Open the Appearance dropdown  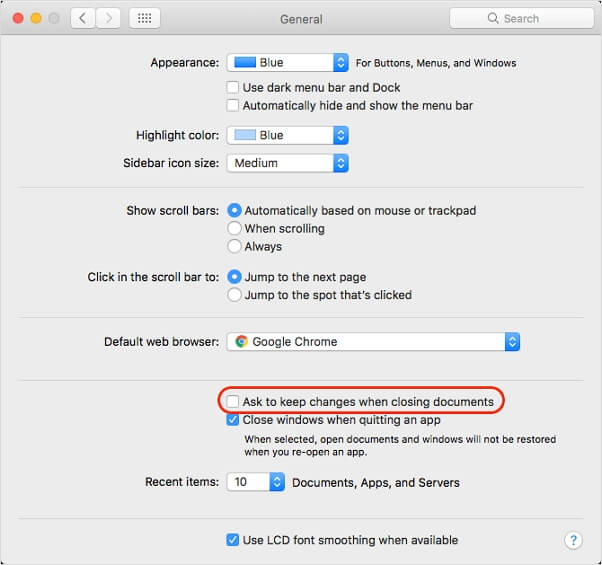point(288,62)
